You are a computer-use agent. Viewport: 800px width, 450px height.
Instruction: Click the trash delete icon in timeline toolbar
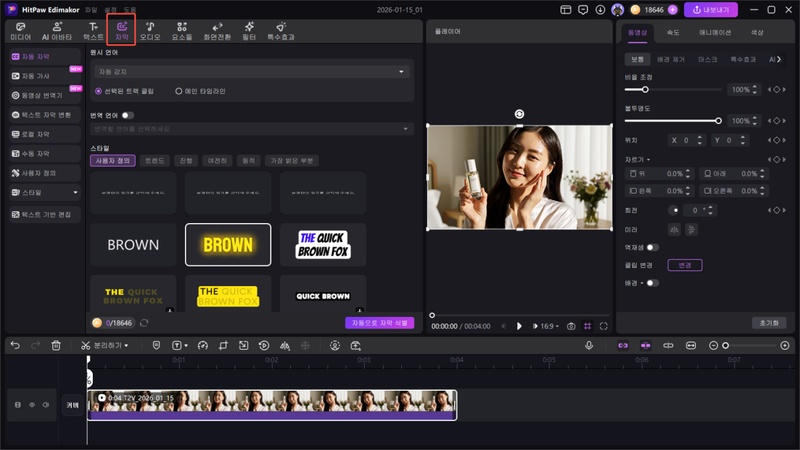pos(56,345)
